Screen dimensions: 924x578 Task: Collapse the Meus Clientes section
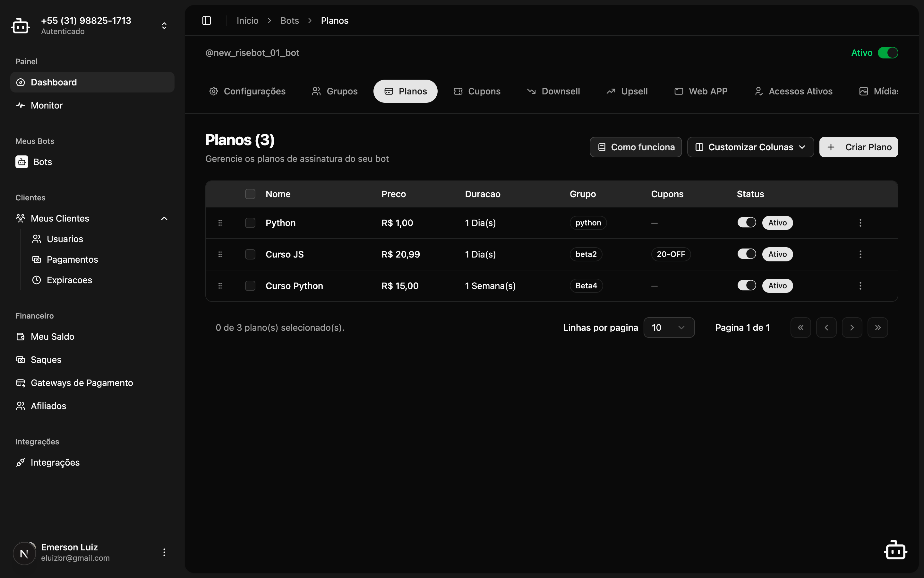[x=92, y=218]
